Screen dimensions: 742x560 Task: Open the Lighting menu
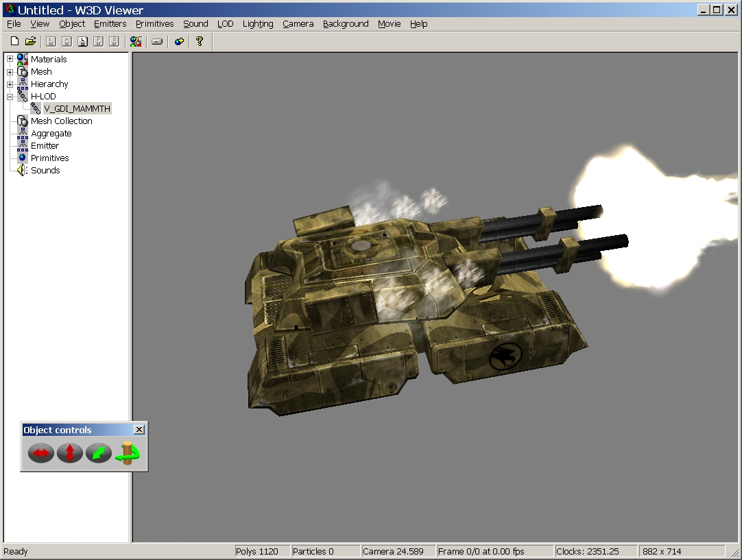click(258, 24)
